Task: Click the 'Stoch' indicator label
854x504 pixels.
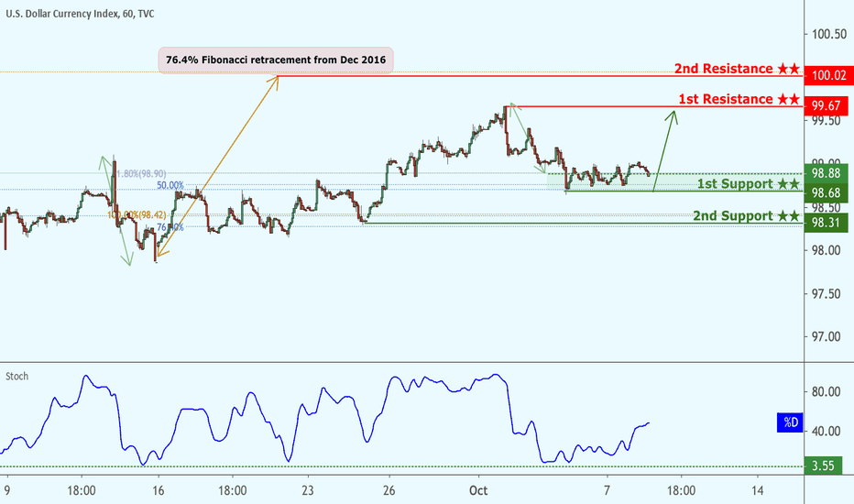Action: click(16, 377)
